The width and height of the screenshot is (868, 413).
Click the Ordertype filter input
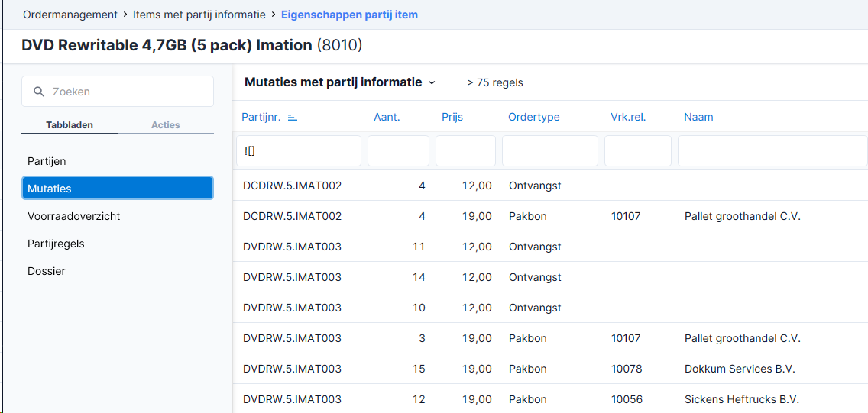[x=549, y=151]
